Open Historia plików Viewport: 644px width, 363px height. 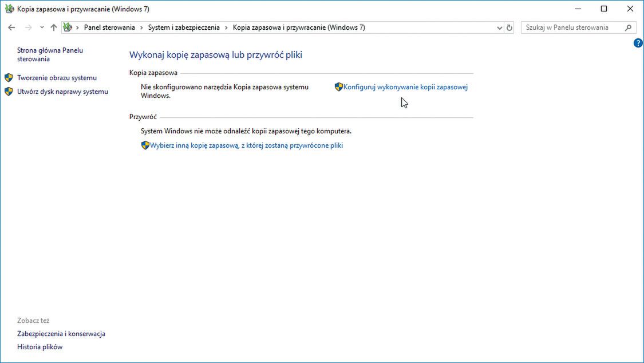point(40,347)
